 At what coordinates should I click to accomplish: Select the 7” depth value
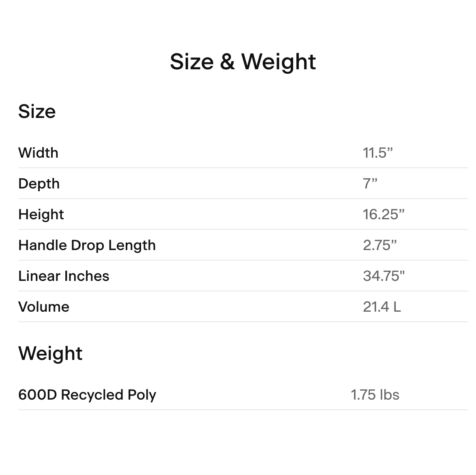click(x=370, y=184)
